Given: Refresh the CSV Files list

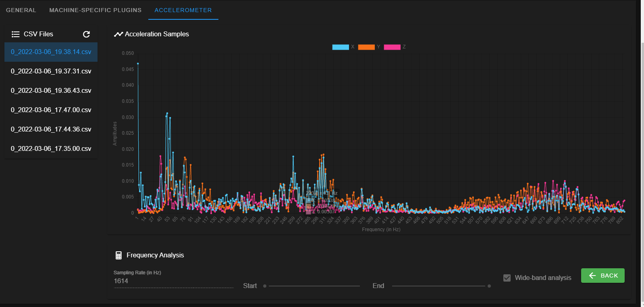Looking at the screenshot, I should [86, 34].
